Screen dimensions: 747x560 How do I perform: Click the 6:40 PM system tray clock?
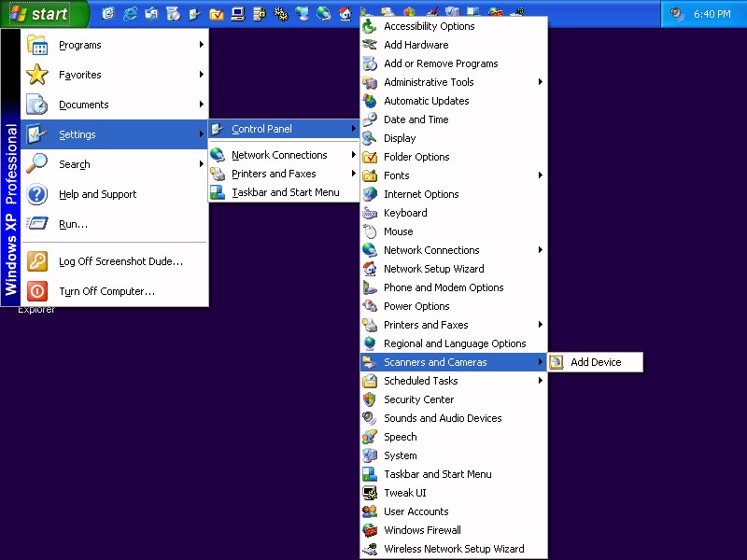pyautogui.click(x=712, y=14)
